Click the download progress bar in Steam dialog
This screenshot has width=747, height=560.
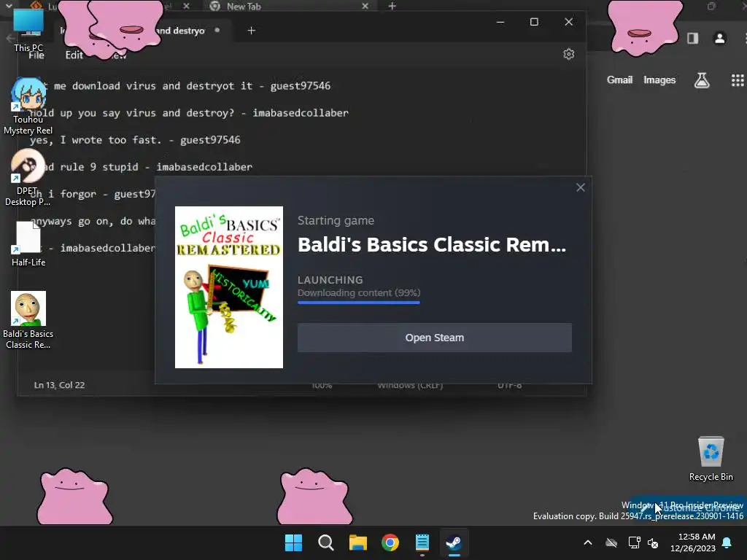click(x=359, y=303)
